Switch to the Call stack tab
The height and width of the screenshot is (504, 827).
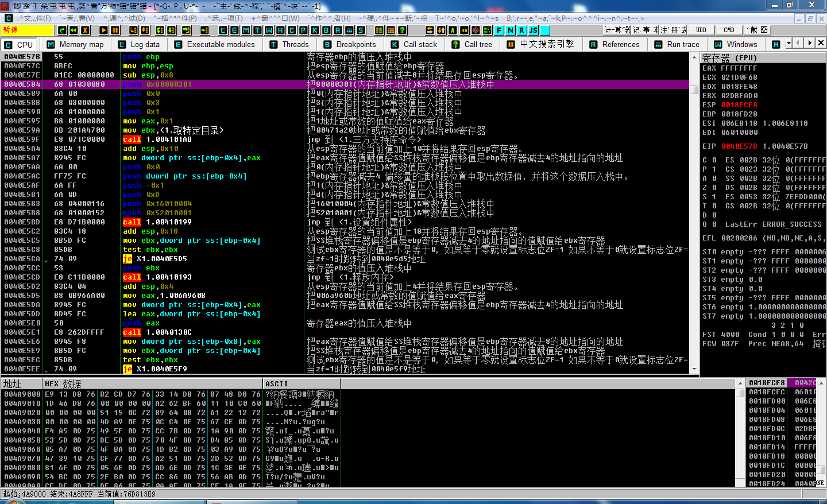(x=414, y=44)
